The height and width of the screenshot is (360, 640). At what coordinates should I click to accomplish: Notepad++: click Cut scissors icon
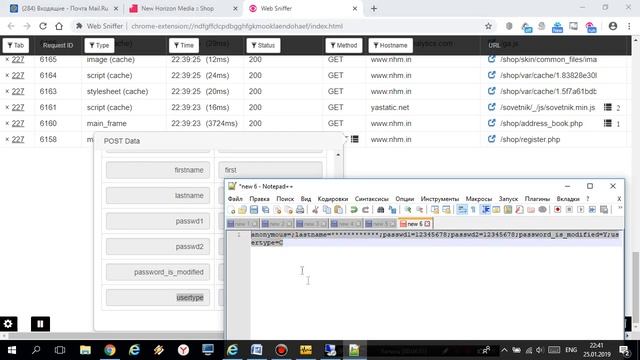coord(315,210)
